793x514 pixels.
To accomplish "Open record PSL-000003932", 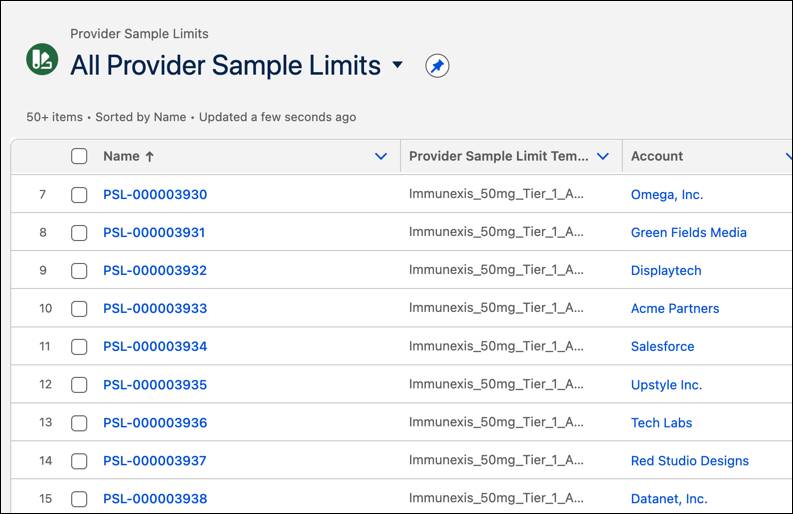I will click(x=155, y=271).
